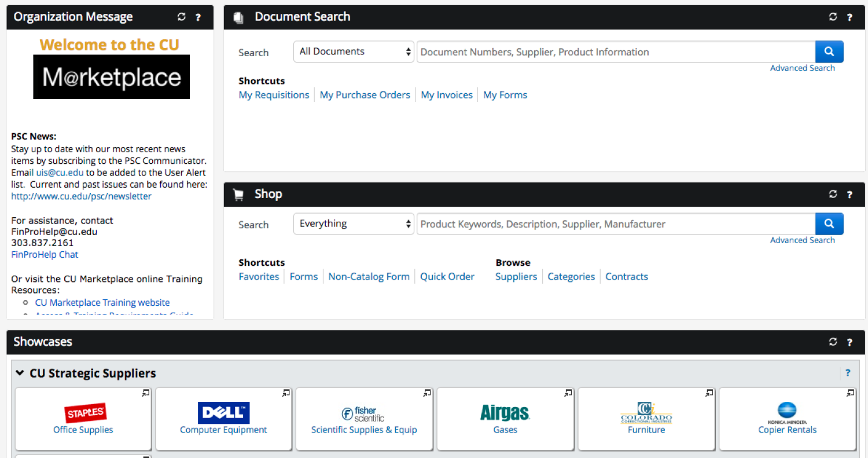868x458 pixels.
Task: Open the PSC newsletter URL link
Action: point(81,196)
